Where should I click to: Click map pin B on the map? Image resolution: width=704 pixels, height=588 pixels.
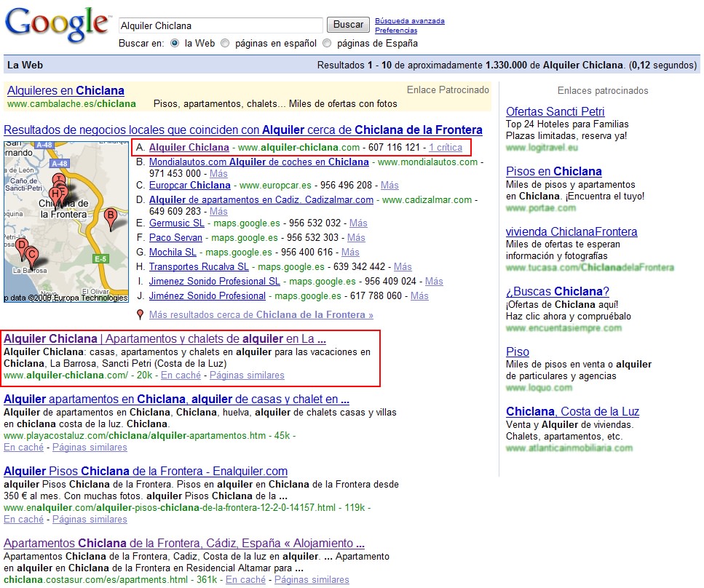click(111, 218)
